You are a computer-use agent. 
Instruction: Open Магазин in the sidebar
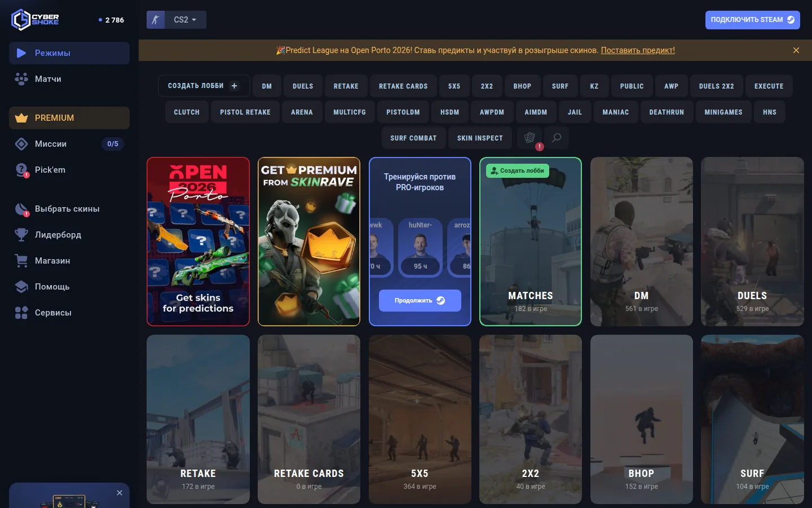69,261
